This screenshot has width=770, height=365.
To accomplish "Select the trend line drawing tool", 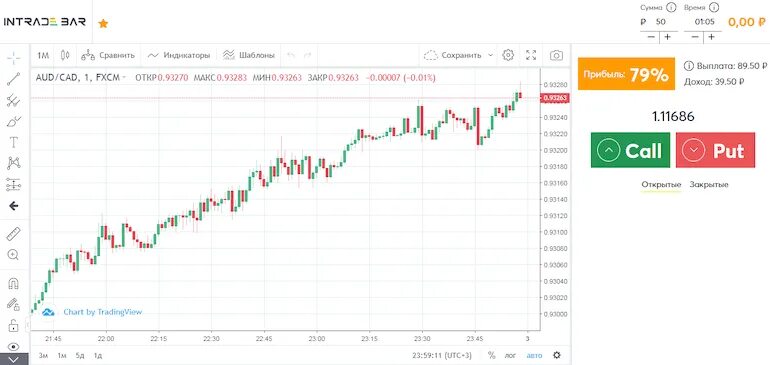I will [14, 79].
